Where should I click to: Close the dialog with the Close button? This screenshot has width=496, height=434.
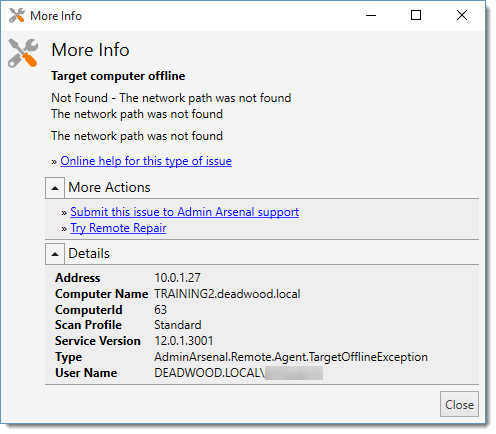point(459,404)
